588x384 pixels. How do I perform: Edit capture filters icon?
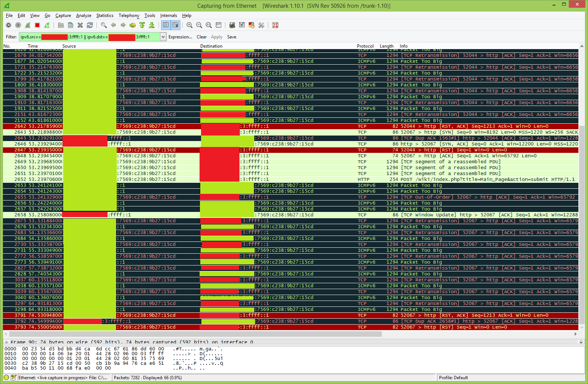coord(232,25)
